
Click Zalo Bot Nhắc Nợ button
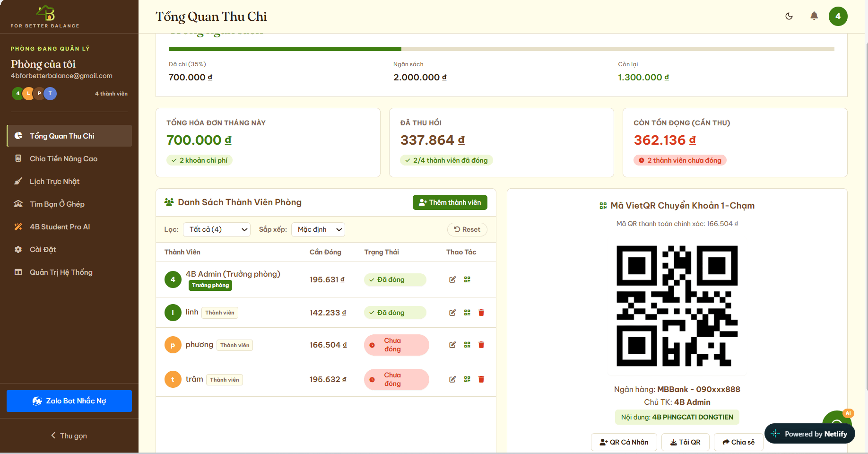tap(69, 401)
